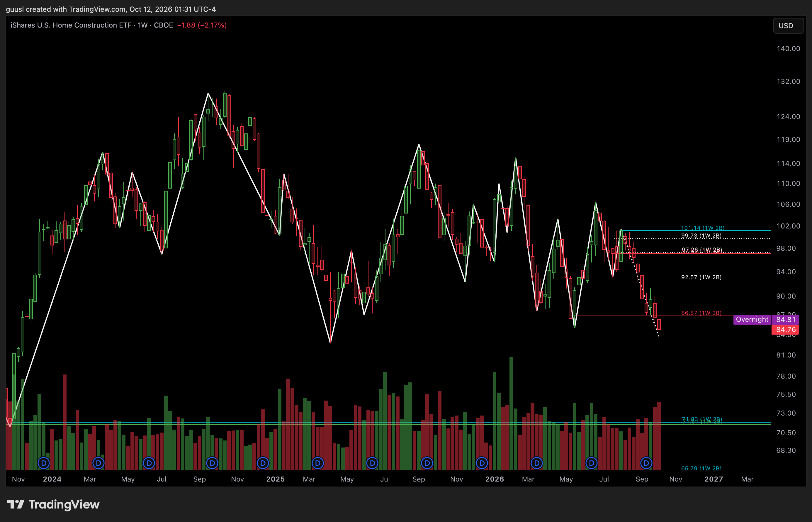Click the purple Overnight price label
This screenshot has height=522, width=812.
[752, 319]
